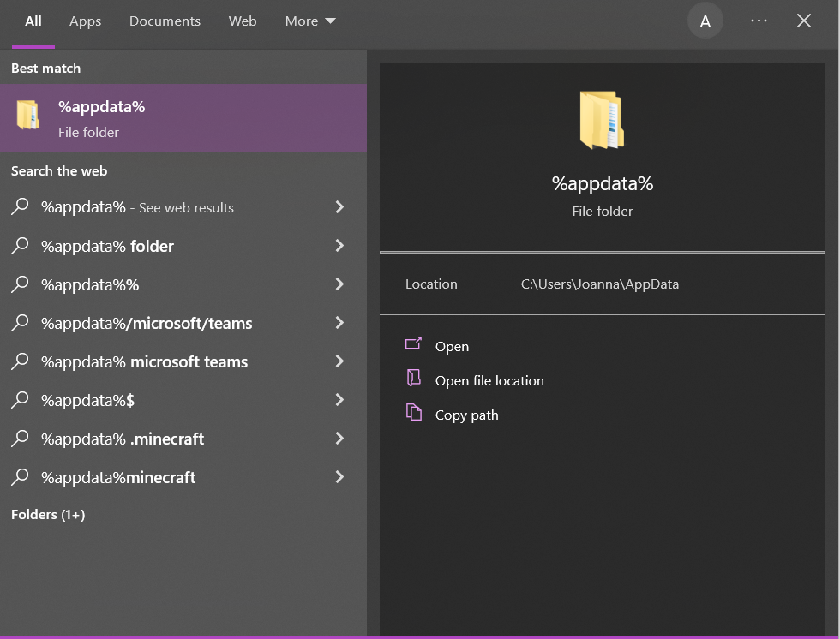Expand chevron for '%appdata%%' row
This screenshot has width=840, height=639.
click(x=339, y=284)
